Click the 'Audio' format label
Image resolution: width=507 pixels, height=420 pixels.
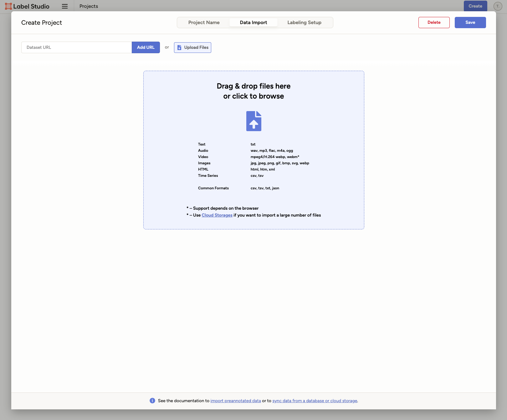click(x=203, y=151)
